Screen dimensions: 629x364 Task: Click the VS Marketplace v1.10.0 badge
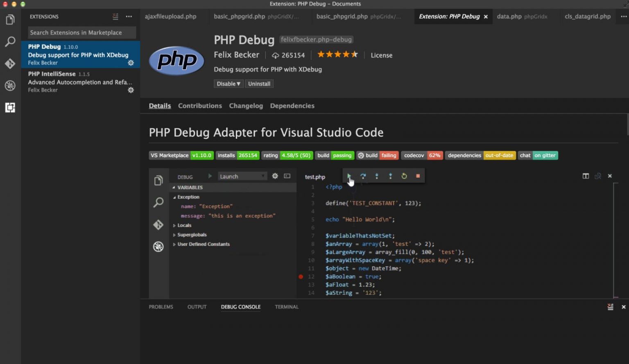181,156
